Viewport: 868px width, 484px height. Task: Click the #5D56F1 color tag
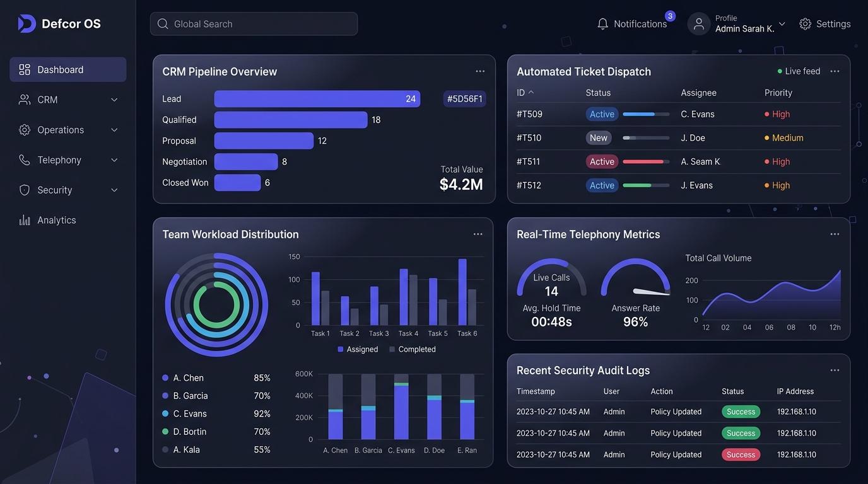[464, 99]
